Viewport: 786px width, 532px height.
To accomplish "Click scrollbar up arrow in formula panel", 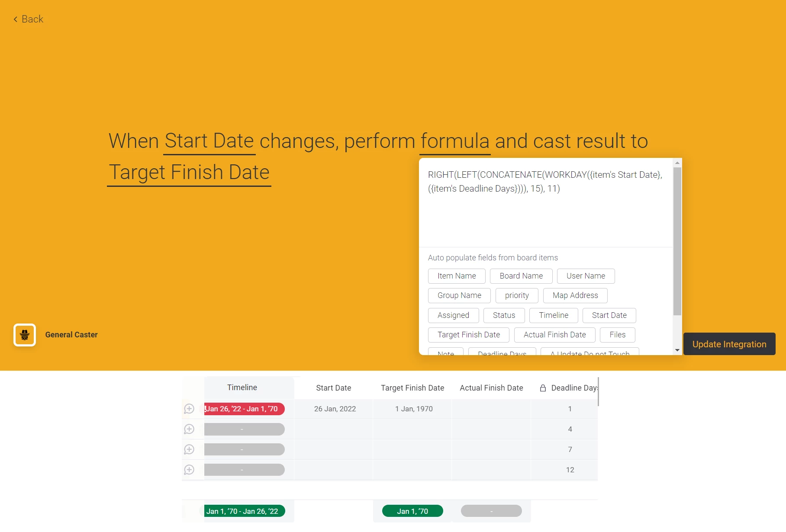I will (x=677, y=163).
